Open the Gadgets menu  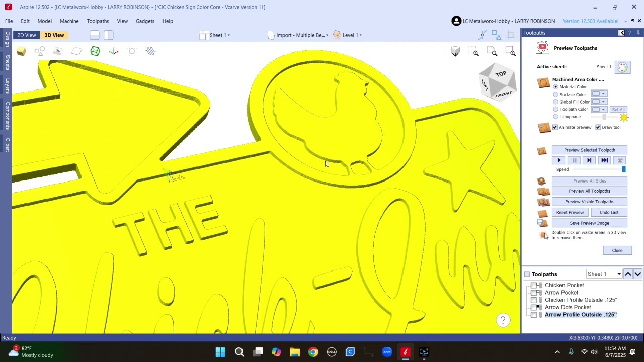145,21
